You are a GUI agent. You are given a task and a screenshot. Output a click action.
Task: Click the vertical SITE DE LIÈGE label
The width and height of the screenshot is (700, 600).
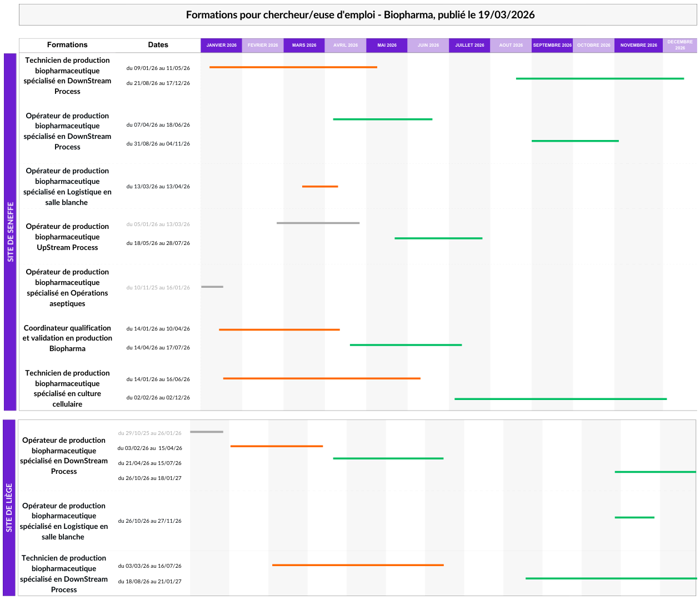click(9, 507)
